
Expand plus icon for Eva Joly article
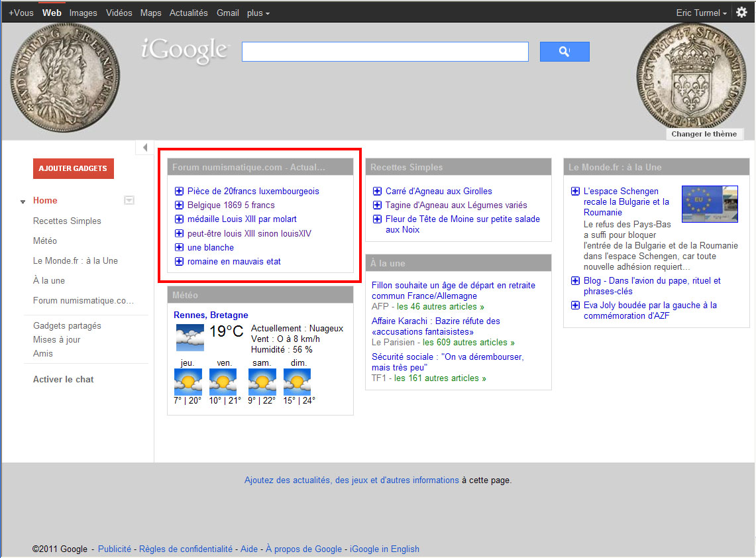point(575,306)
